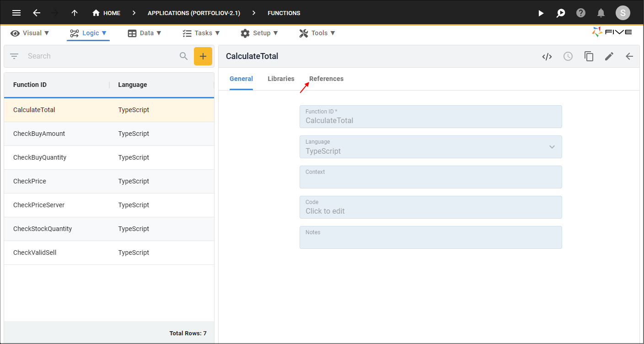This screenshot has height=344, width=644.
Task: Open the APPLICATIONS (PORTFOLIOV-2.1) breadcrumb
Action: [194, 13]
